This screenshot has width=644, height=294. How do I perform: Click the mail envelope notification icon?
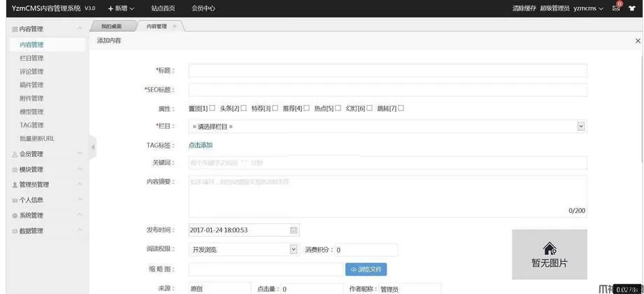[616, 8]
